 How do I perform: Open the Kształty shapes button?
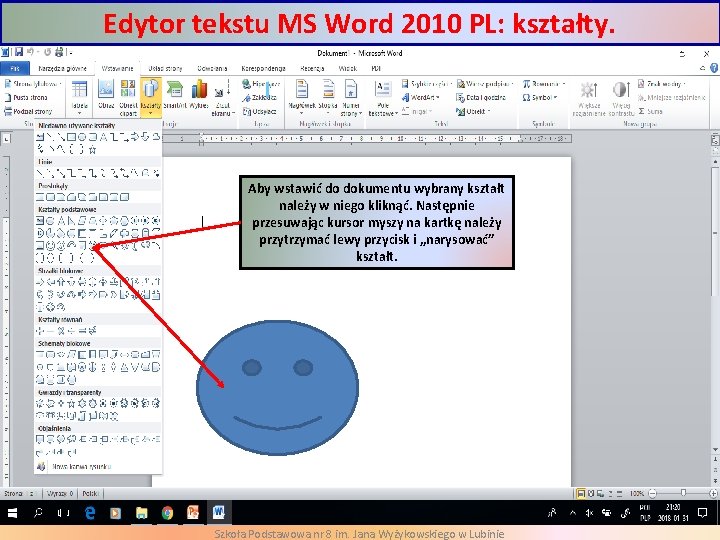[x=151, y=96]
